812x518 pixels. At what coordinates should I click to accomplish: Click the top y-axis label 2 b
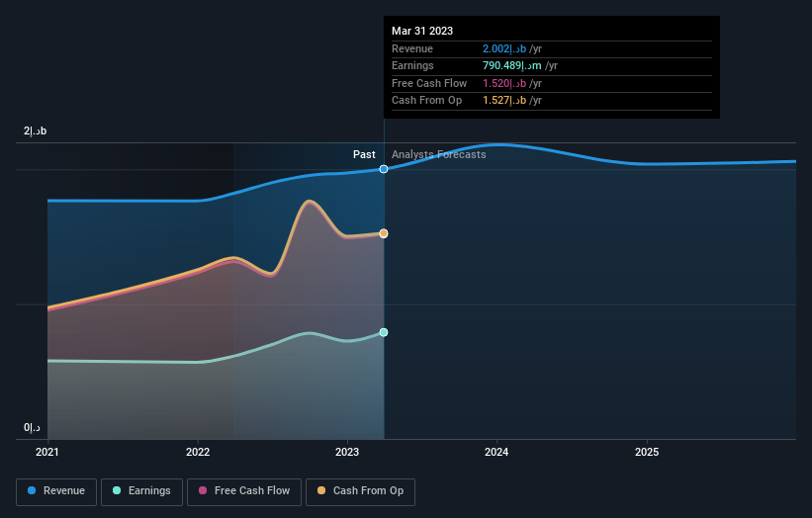(36, 130)
